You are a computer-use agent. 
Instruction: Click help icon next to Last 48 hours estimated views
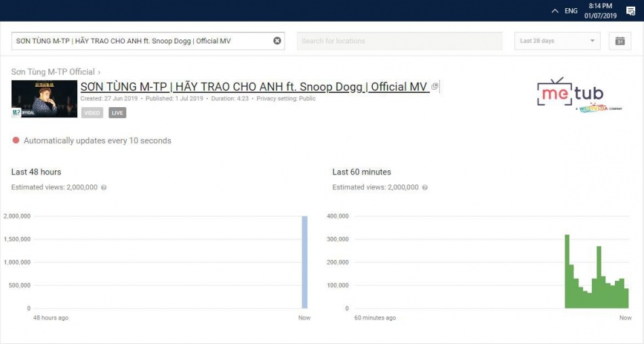click(104, 187)
